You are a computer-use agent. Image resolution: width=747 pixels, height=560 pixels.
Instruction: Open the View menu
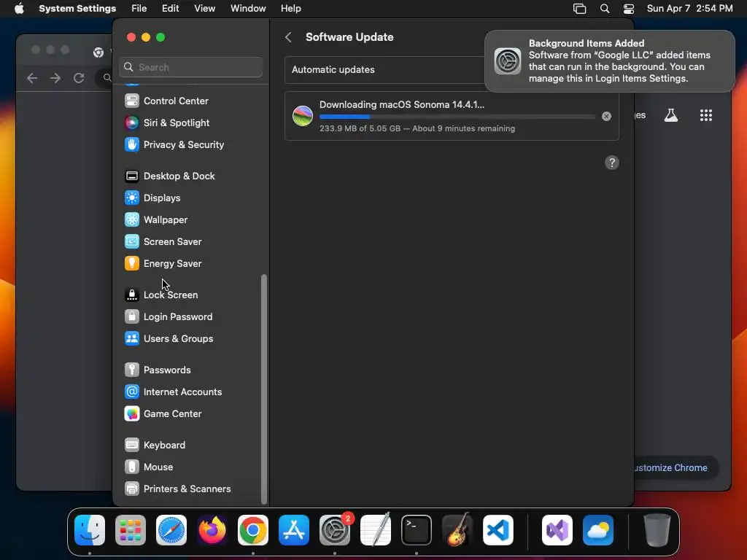[204, 9]
